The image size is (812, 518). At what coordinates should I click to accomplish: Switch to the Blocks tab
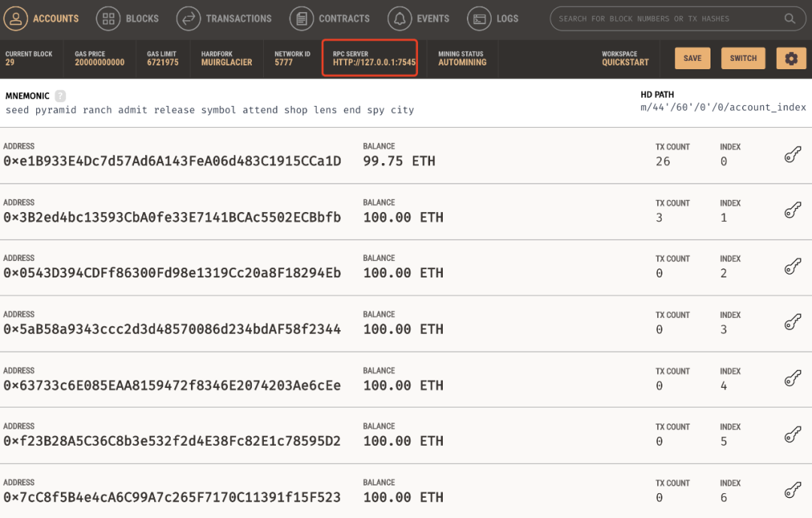click(128, 19)
